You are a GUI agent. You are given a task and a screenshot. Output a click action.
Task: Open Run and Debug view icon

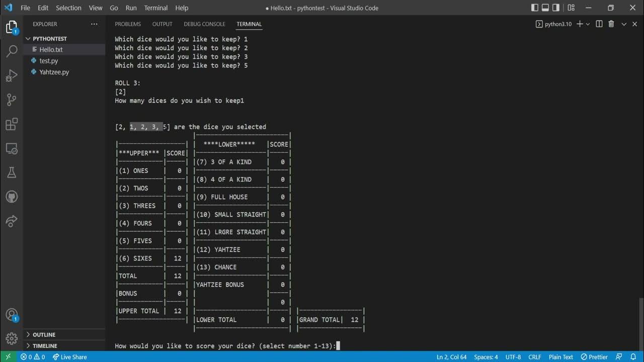tap(12, 75)
